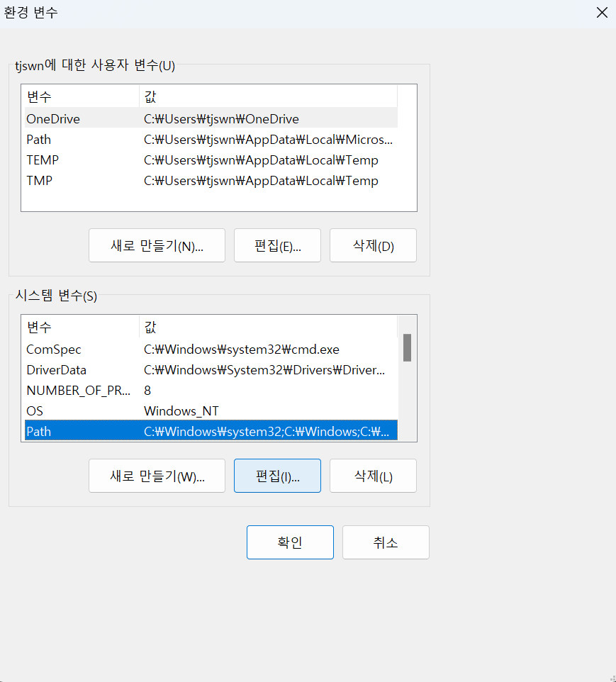Click 삭제(L) for system variables
This screenshot has width=616, height=682.
pyautogui.click(x=373, y=476)
